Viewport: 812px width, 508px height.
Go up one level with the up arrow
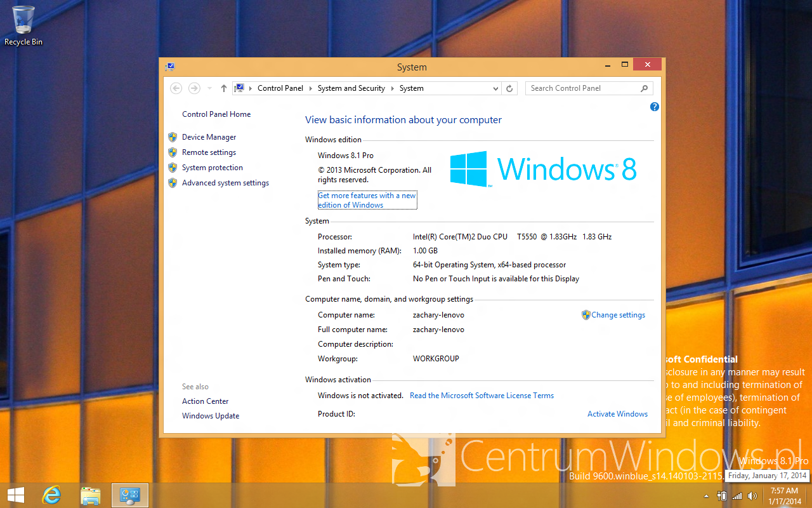[x=223, y=88]
